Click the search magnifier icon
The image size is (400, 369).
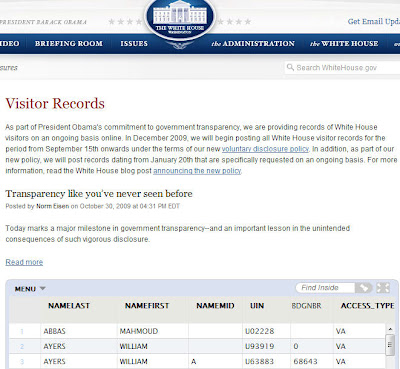click(x=290, y=67)
